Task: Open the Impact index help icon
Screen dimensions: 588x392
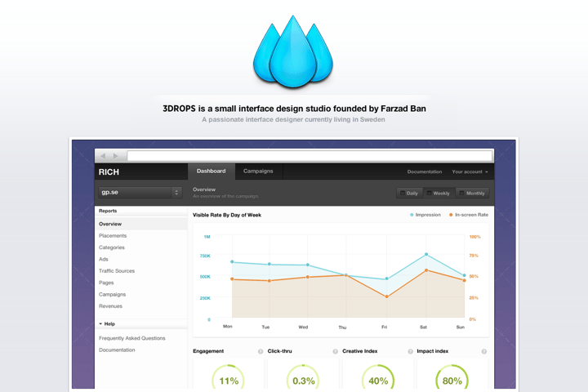Action: click(x=484, y=351)
